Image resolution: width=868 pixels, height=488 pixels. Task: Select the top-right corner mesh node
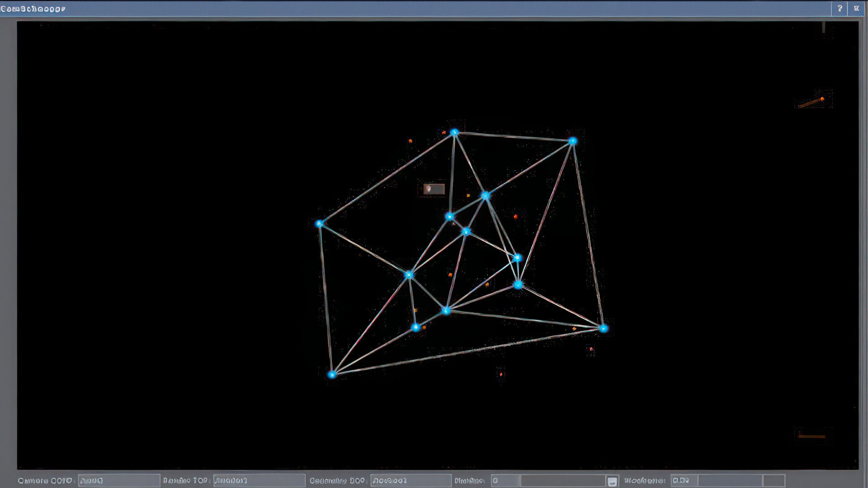point(573,141)
